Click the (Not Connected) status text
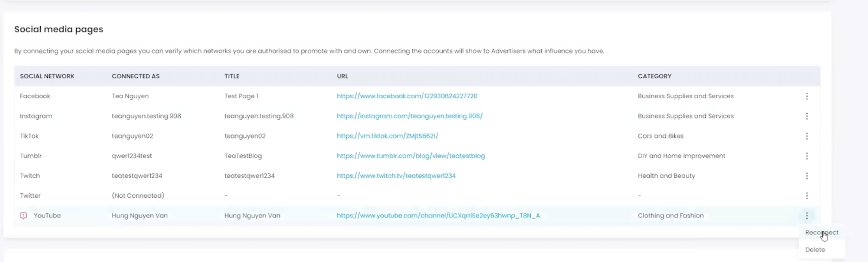 tap(138, 196)
